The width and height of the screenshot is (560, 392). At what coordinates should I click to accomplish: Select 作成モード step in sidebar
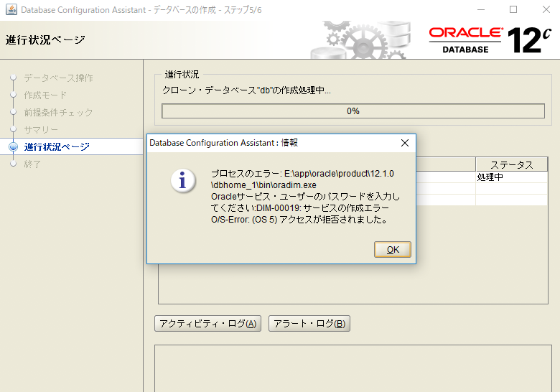pyautogui.click(x=45, y=95)
